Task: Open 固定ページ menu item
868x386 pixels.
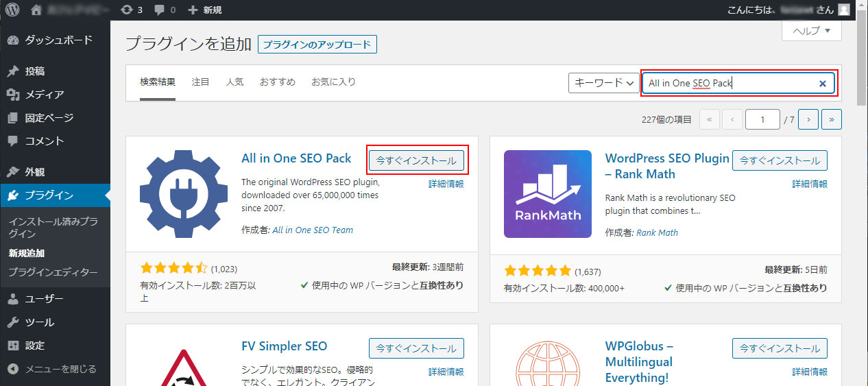Action: (x=55, y=118)
